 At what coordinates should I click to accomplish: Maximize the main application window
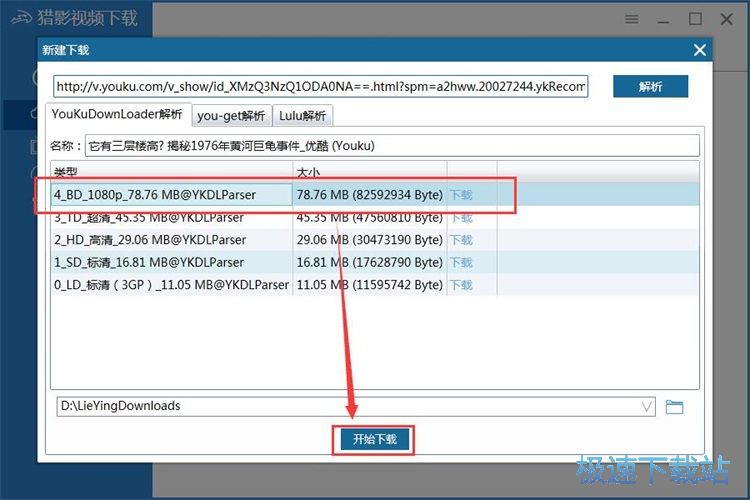(x=695, y=19)
